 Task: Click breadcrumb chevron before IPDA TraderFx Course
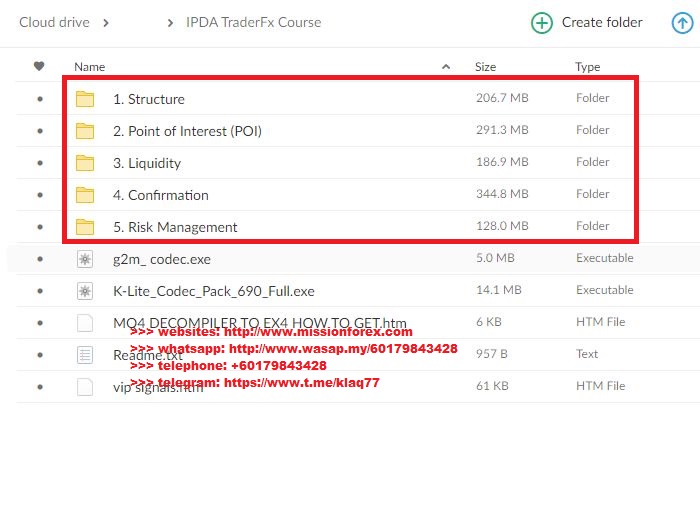pos(170,23)
